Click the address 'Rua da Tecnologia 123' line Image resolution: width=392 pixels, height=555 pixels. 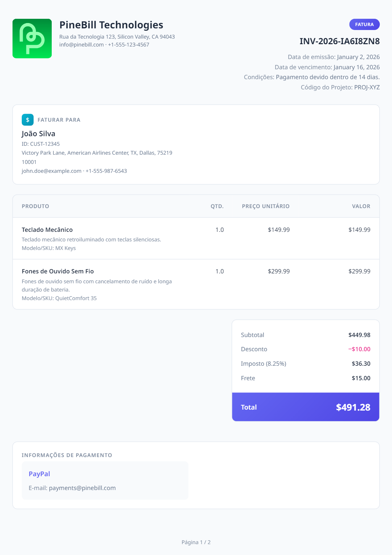click(117, 37)
